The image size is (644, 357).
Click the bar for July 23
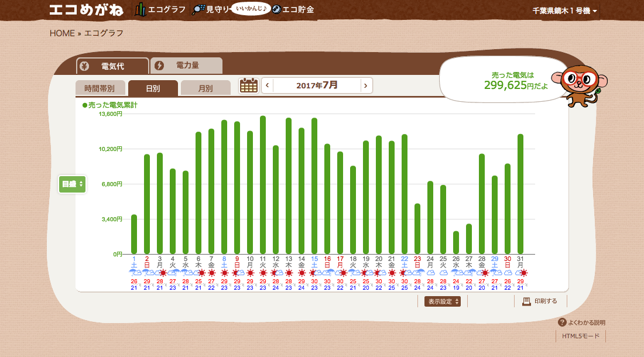417,229
